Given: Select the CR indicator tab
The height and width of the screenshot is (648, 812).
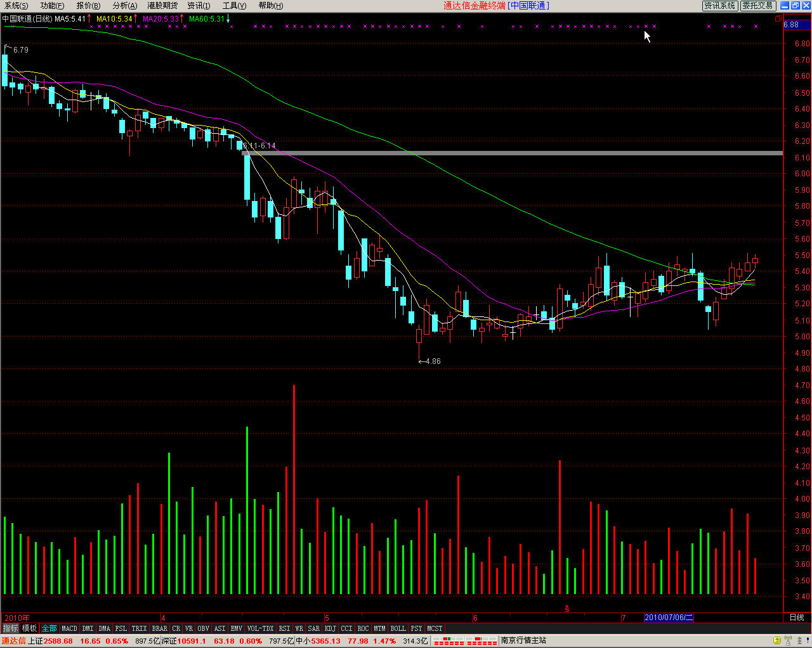Looking at the screenshot, I should [176, 628].
